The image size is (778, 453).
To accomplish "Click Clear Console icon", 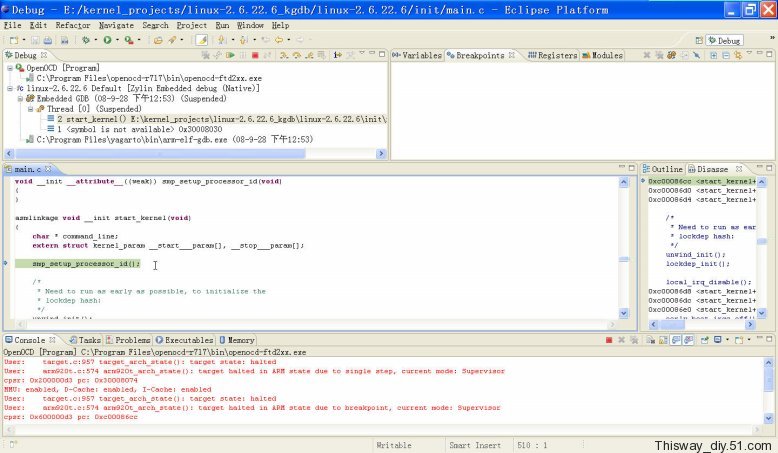I will tap(650, 340).
